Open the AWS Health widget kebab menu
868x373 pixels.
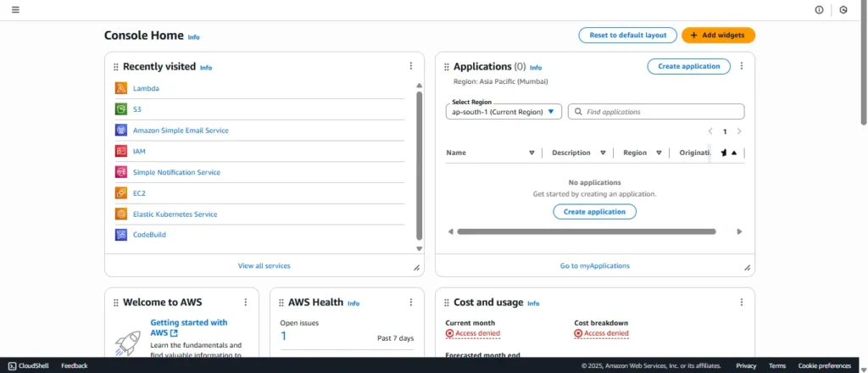411,302
